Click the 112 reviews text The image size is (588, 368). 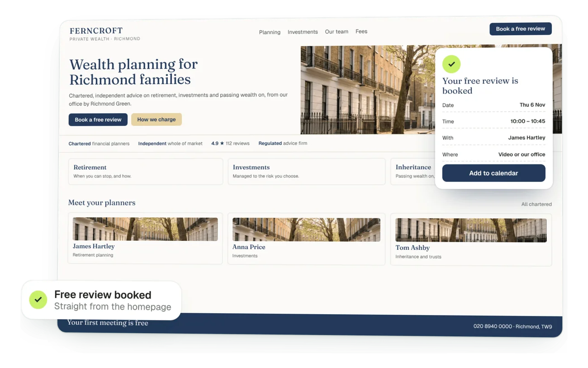[237, 143]
